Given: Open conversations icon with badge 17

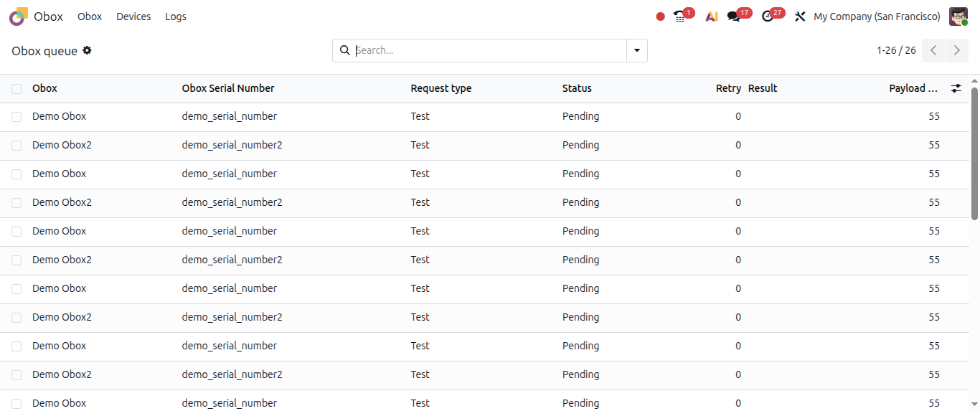Looking at the screenshot, I should click(x=734, y=16).
